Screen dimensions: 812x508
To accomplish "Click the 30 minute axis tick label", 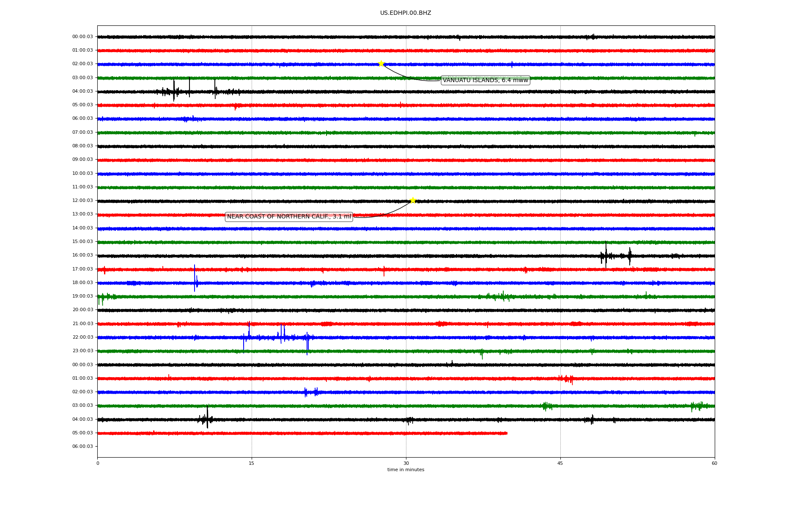I will 406,464.
